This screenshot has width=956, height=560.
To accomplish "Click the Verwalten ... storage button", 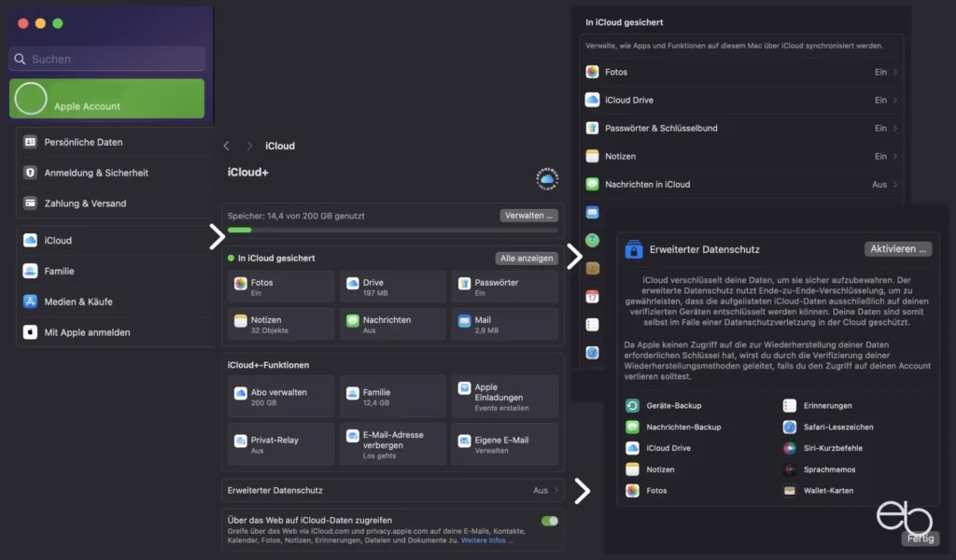I will 528,215.
